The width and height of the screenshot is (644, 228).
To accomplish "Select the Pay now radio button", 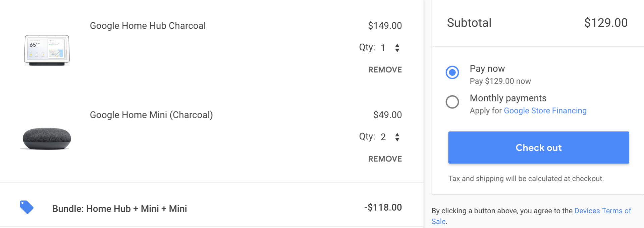I will click(452, 72).
